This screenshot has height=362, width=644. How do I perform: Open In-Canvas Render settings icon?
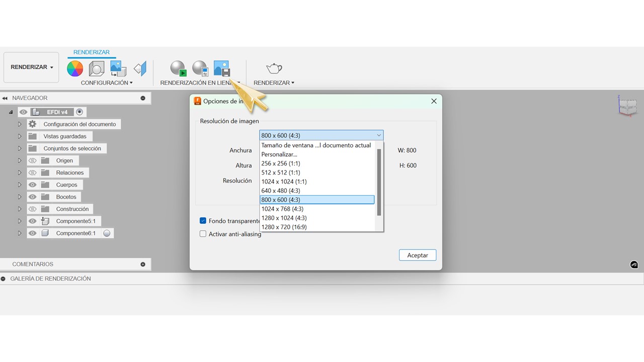coord(200,68)
